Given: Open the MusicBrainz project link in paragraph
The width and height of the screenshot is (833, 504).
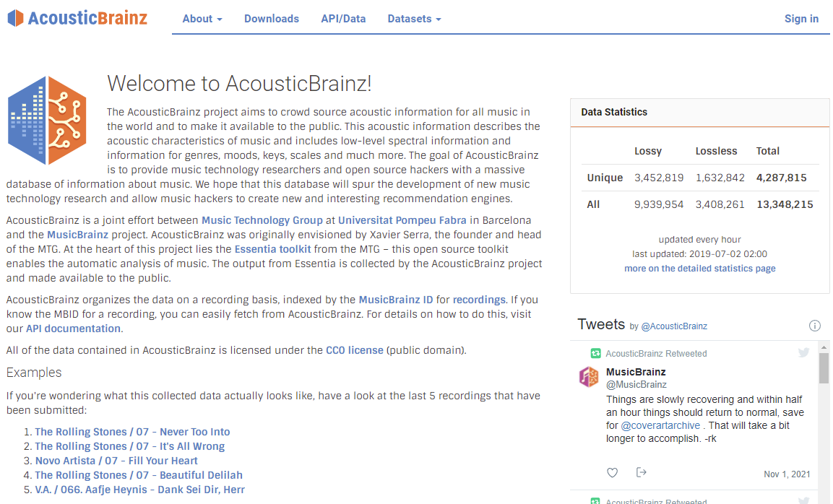Looking at the screenshot, I should [x=77, y=235].
